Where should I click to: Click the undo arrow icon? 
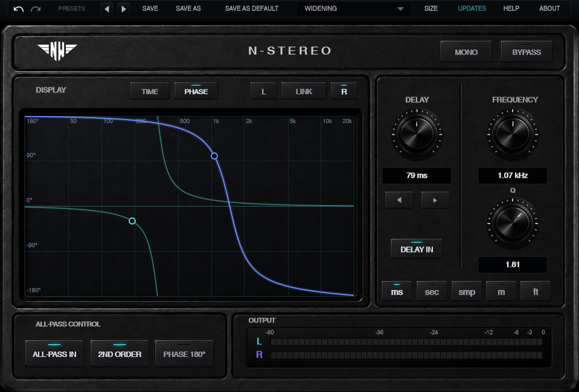(x=19, y=8)
